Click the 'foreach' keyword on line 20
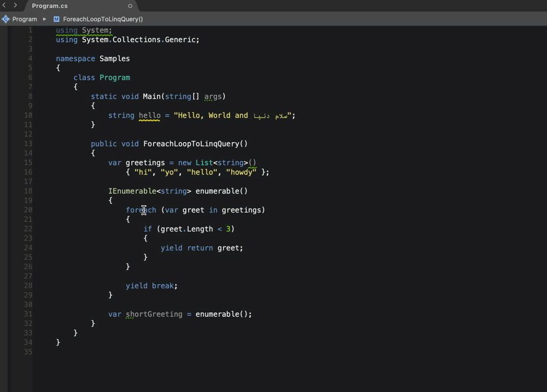The height and width of the screenshot is (392, 547). (141, 210)
